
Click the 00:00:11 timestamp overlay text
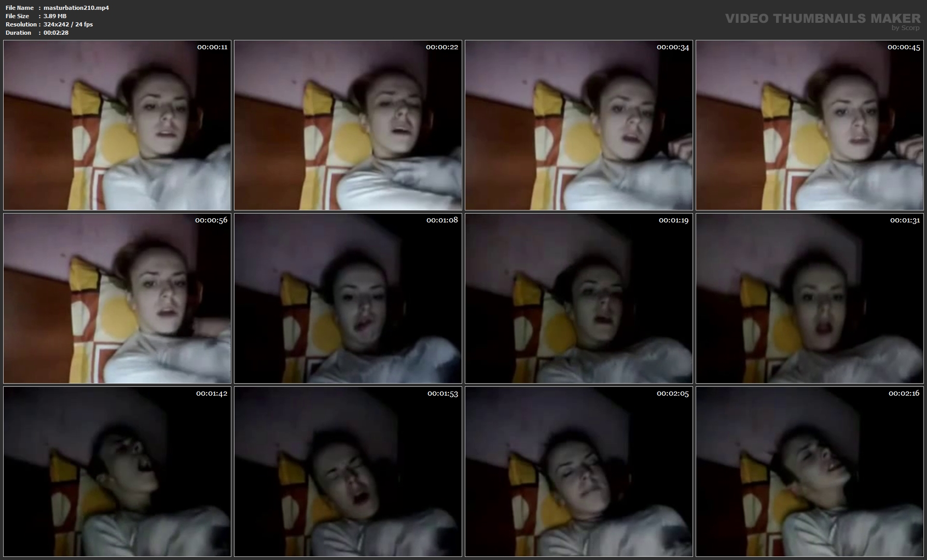pyautogui.click(x=212, y=47)
